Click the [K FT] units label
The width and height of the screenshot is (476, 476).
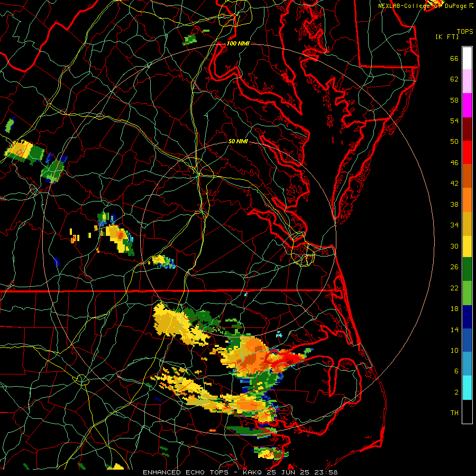[447, 36]
